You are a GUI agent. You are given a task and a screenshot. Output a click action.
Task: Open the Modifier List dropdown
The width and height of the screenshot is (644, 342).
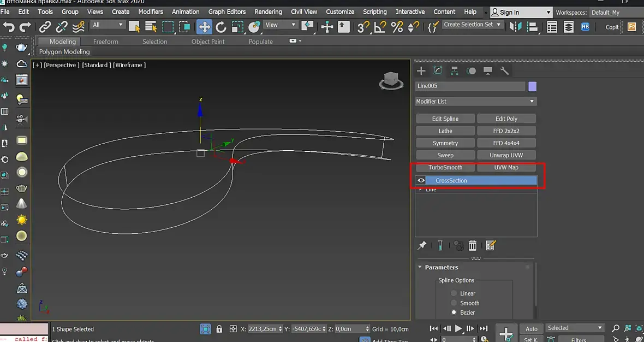[x=475, y=102]
